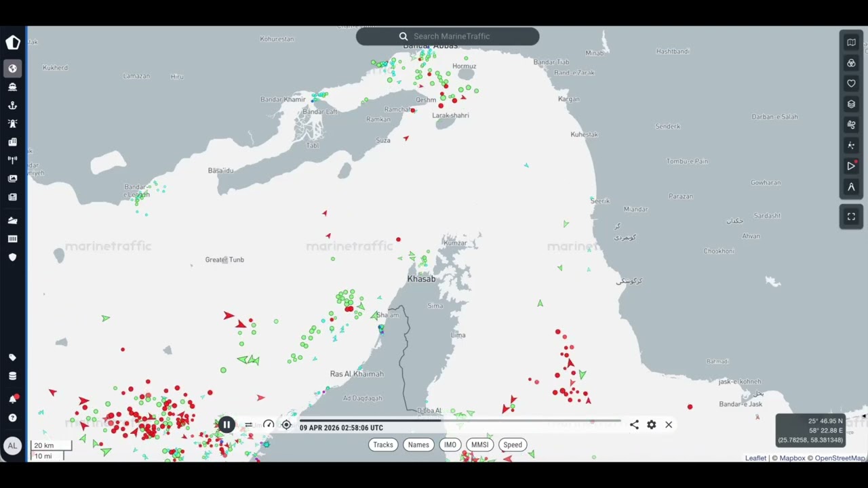
Task: Click the Khasab city label
Action: [x=421, y=279]
